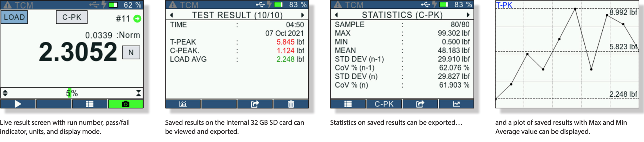Click the 5% load bar indicator
This screenshot has width=644, height=142.
72,93
